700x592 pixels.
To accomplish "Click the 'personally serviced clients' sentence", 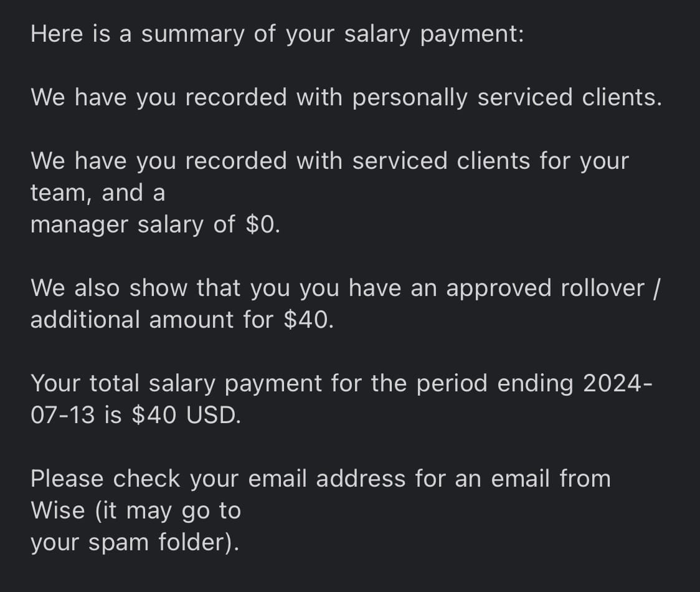I will [346, 98].
